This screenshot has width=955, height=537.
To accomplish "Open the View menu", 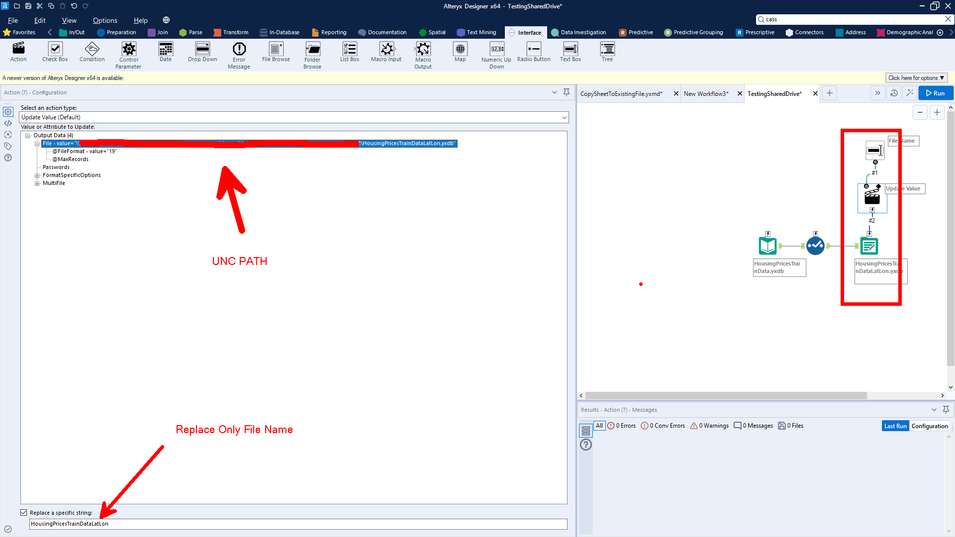I will [69, 20].
